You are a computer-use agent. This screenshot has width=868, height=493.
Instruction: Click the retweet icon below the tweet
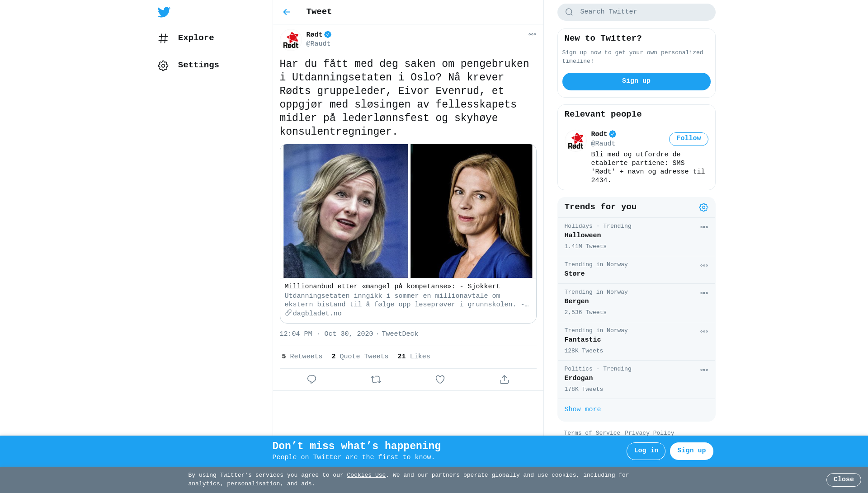click(x=376, y=380)
